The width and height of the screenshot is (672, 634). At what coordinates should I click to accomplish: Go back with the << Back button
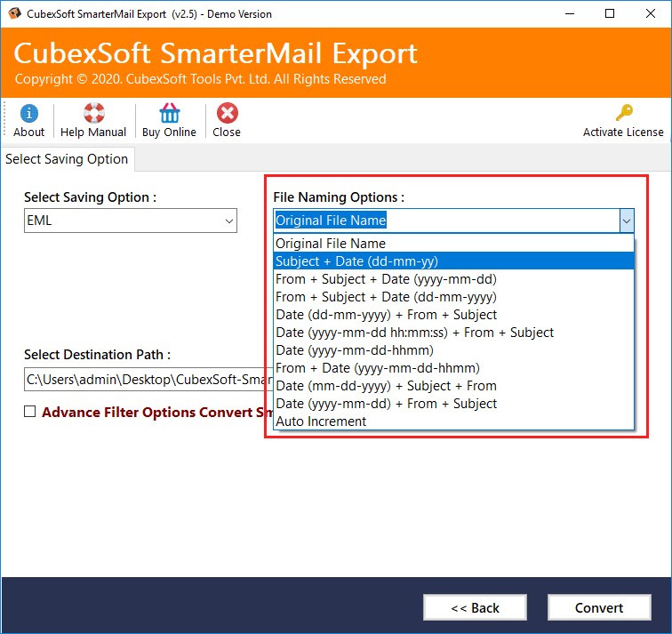(x=475, y=607)
